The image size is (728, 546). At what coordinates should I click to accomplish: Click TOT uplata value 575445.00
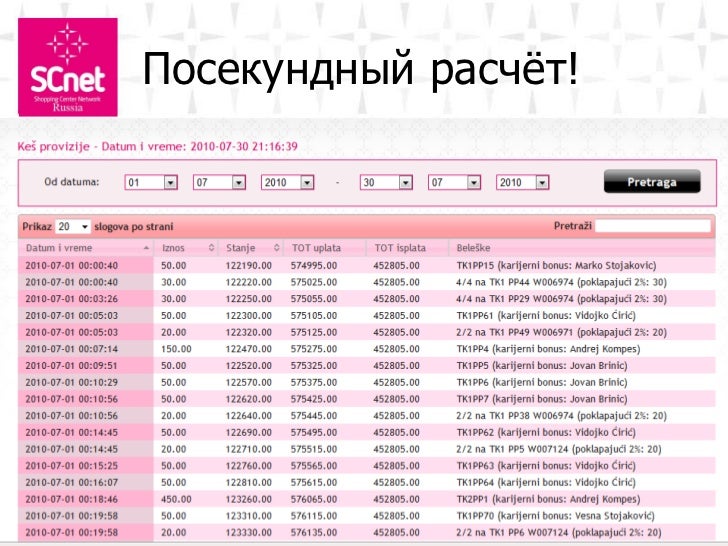(314, 416)
